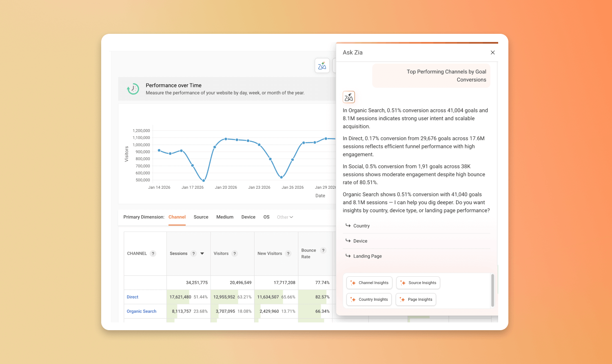Switch to the Source dimension tab
This screenshot has width=612, height=364.
point(201,217)
